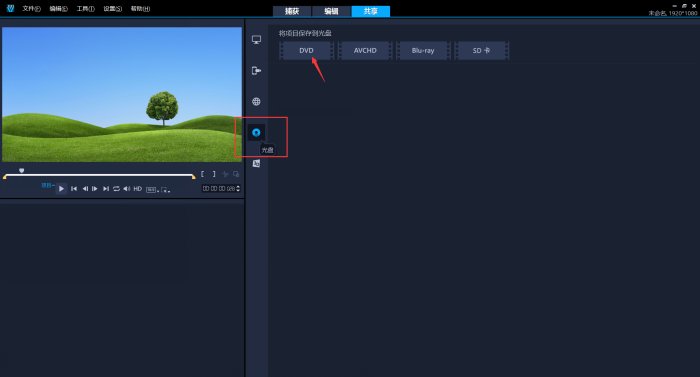The image size is (700, 377).
Task: Expand the resize/crop options dropdown
Action: click(x=166, y=190)
